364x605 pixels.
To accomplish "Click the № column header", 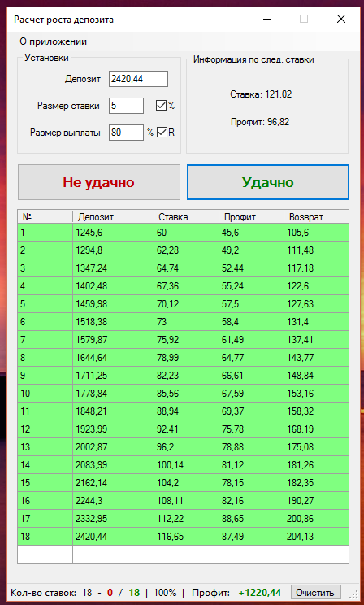I will click(45, 217).
